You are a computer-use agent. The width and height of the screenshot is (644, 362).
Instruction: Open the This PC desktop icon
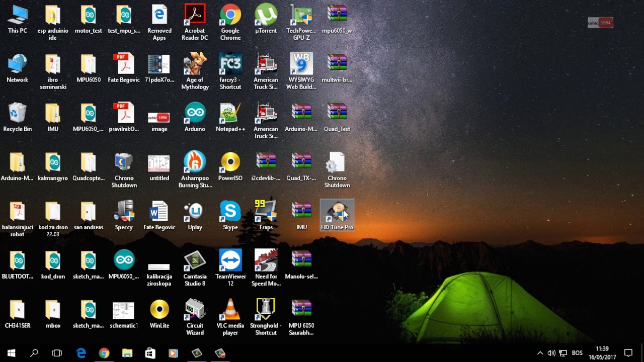(x=18, y=20)
